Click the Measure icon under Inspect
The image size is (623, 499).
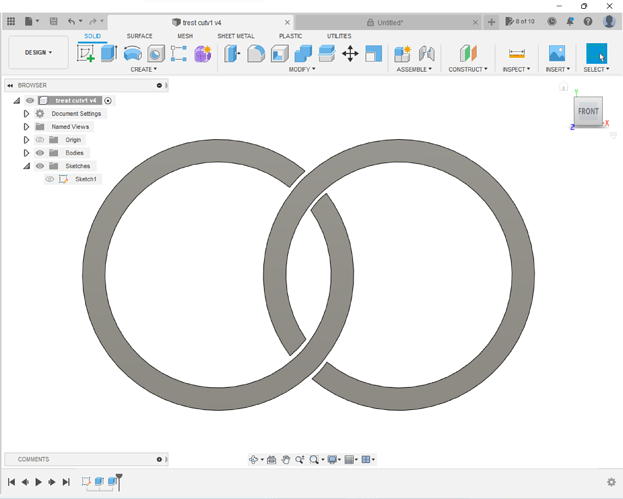coord(516,54)
